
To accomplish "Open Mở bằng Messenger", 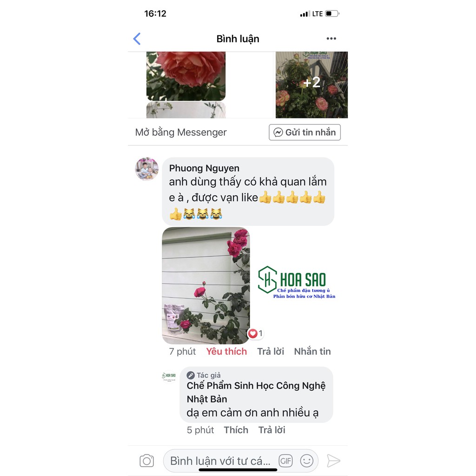I will click(181, 132).
